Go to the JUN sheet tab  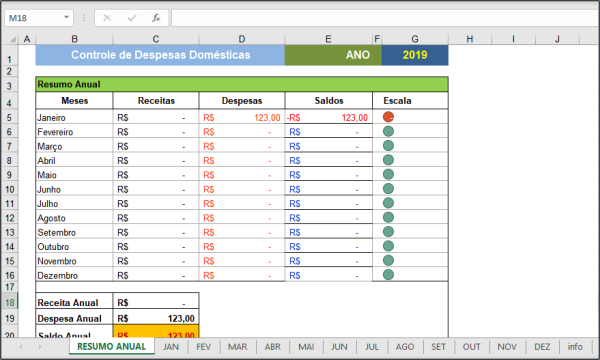click(x=339, y=347)
